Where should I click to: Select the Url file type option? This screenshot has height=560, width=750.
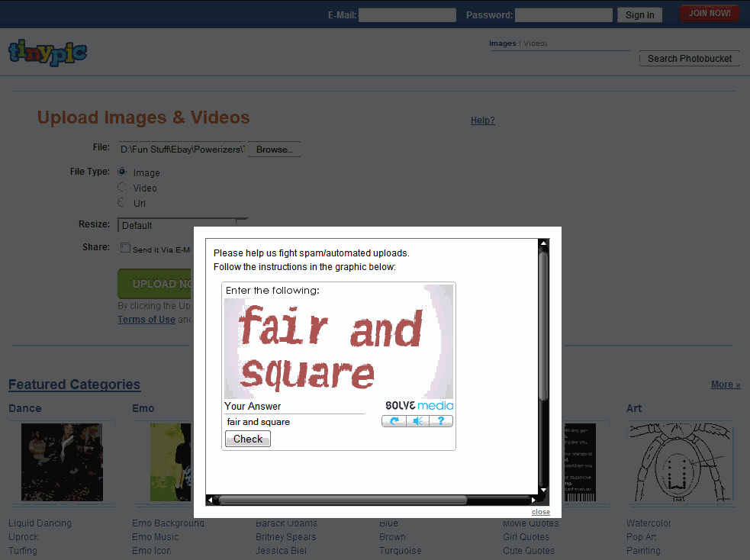(122, 202)
